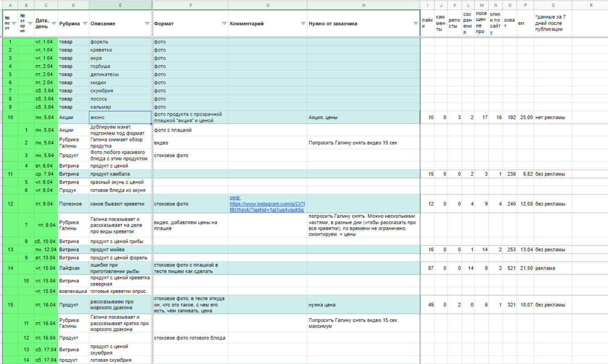
Task: Open the filter dropdown for Рубрика column
Action: coord(85,24)
